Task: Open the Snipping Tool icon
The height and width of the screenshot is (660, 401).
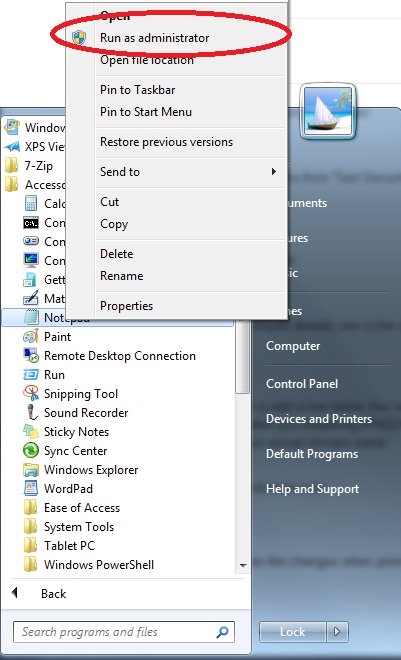Action: click(x=31, y=394)
